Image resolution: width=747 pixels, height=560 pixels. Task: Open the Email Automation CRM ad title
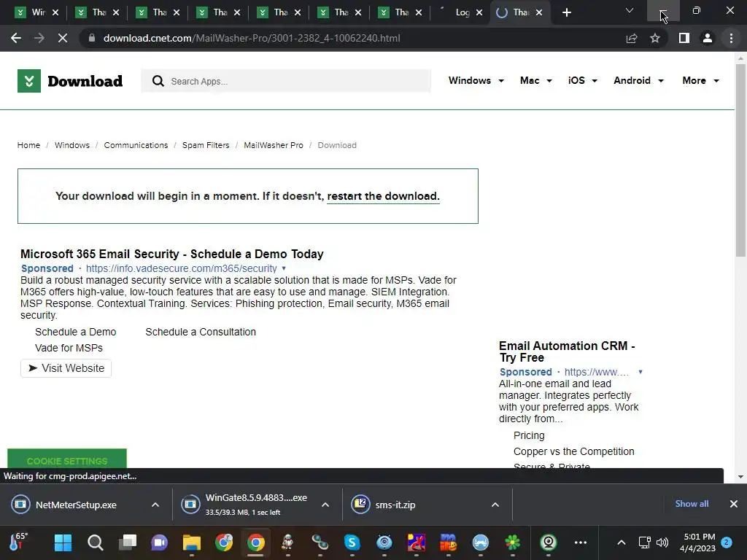coord(567,352)
